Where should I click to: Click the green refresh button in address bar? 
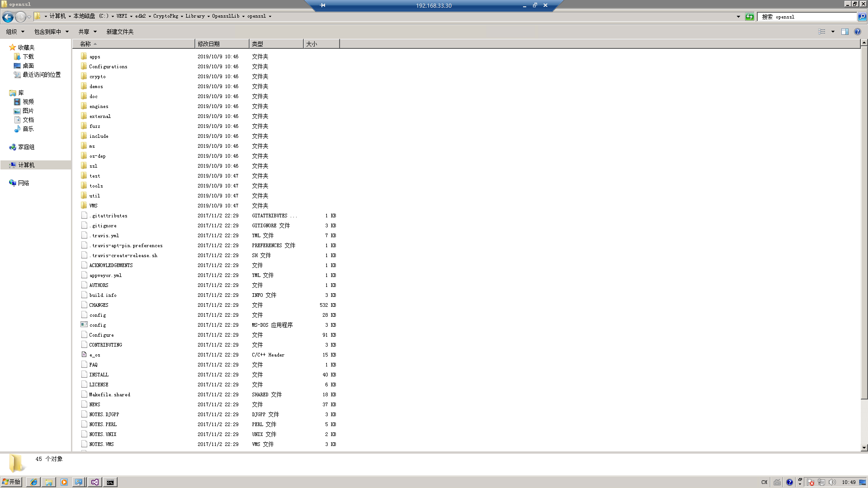pos(750,17)
